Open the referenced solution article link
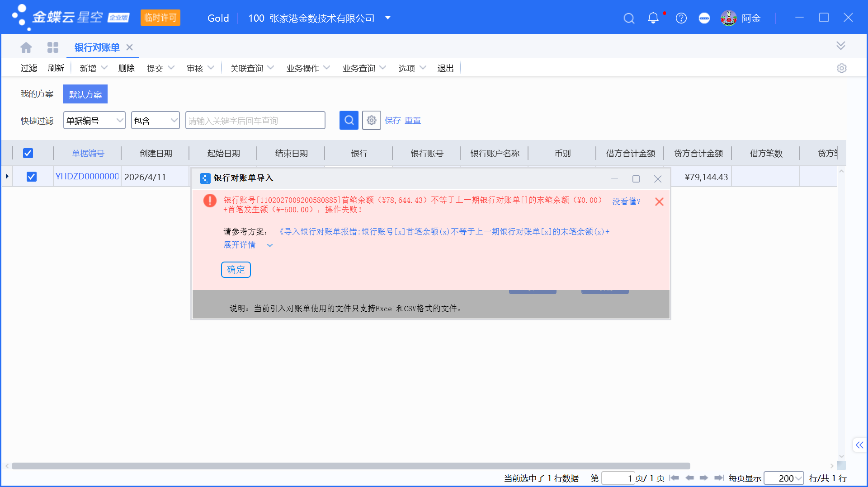The height and width of the screenshot is (487, 868). tap(443, 232)
